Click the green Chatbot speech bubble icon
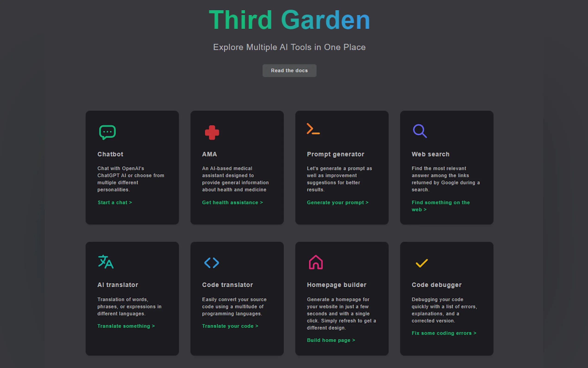 (x=107, y=132)
